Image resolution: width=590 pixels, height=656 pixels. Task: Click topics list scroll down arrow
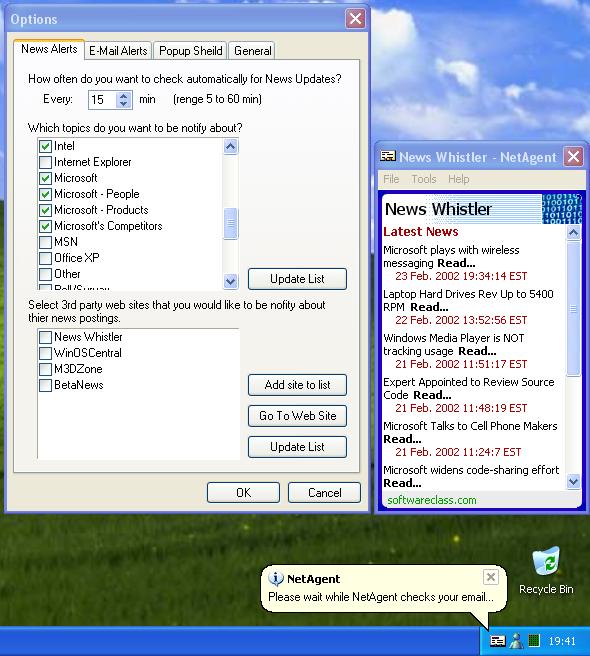pyautogui.click(x=231, y=282)
